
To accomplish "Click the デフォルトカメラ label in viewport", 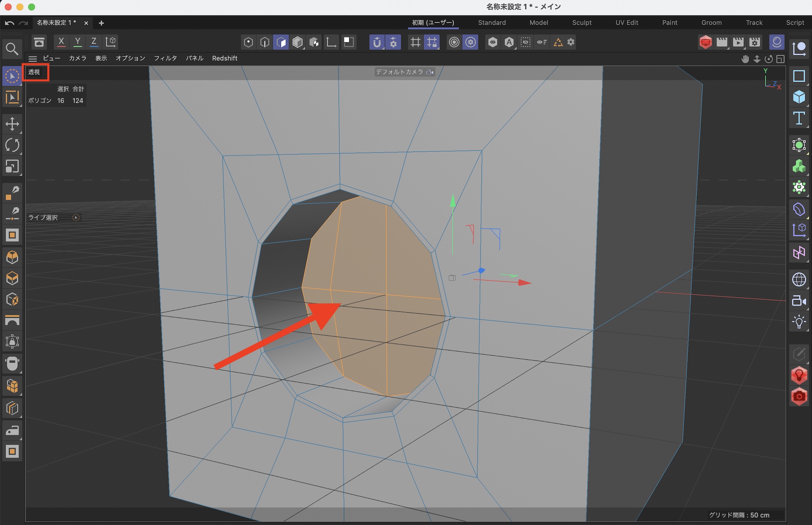I will (x=400, y=72).
